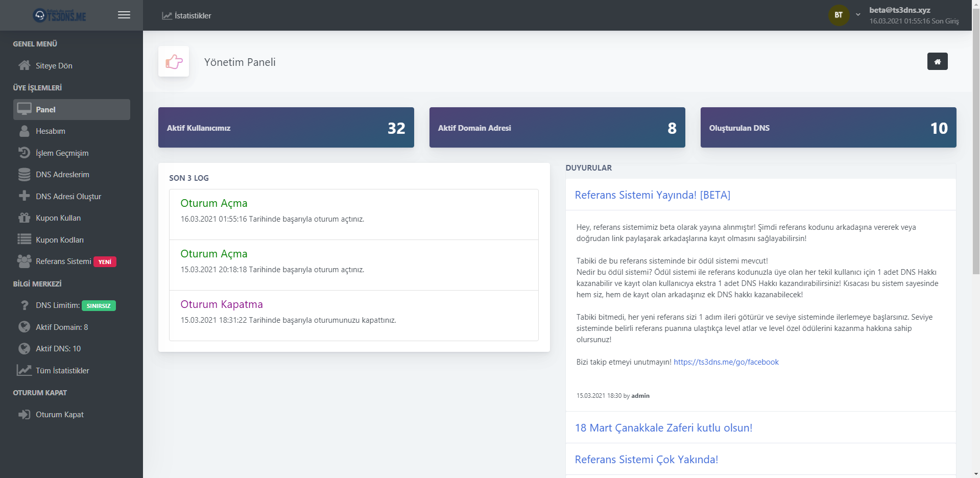Click the YENİ badge
Image resolution: width=980 pixels, height=478 pixels.
(x=105, y=262)
